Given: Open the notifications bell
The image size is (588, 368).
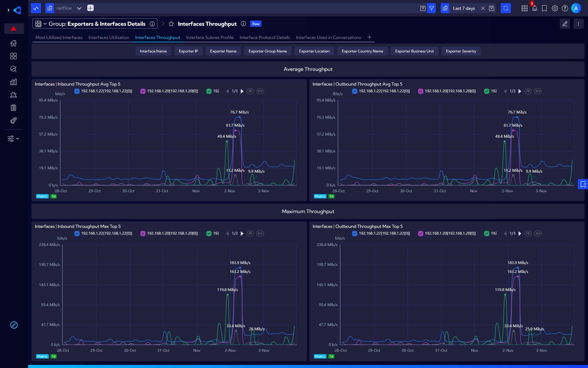Looking at the screenshot, I should coord(534,8).
